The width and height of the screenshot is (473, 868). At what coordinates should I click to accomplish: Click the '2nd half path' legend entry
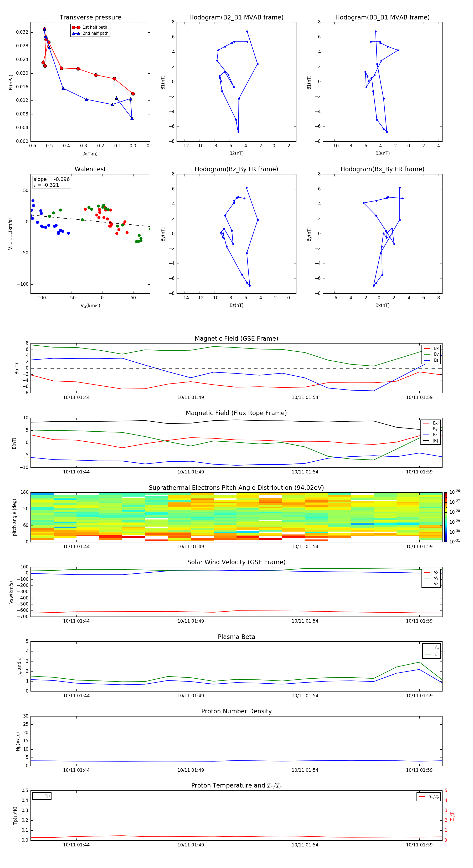[x=90, y=33]
